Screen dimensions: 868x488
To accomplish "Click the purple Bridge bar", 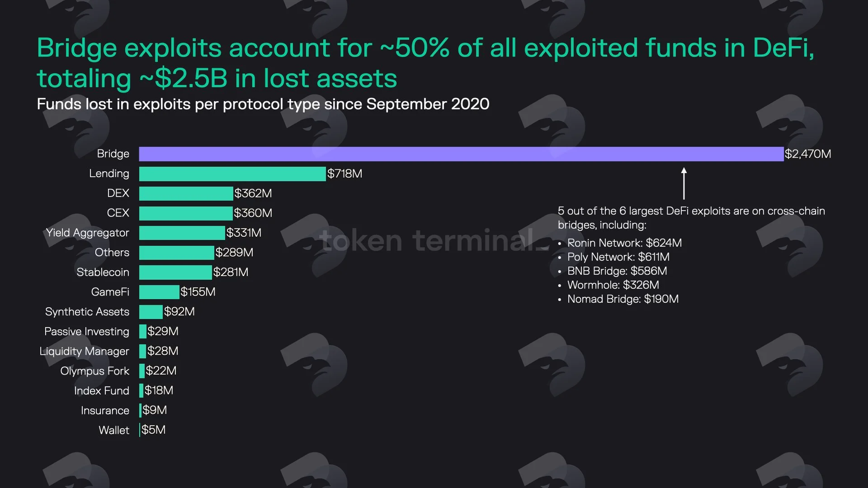I will pyautogui.click(x=461, y=154).
